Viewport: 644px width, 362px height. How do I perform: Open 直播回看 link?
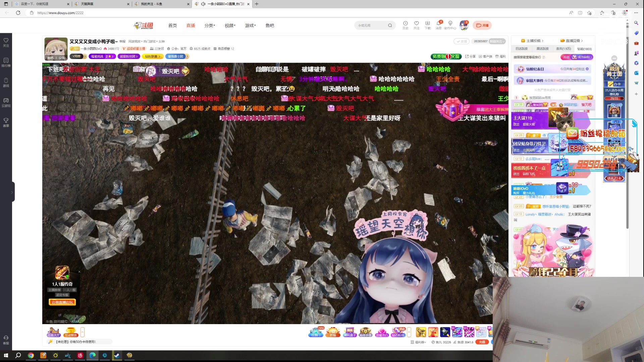pos(572,41)
